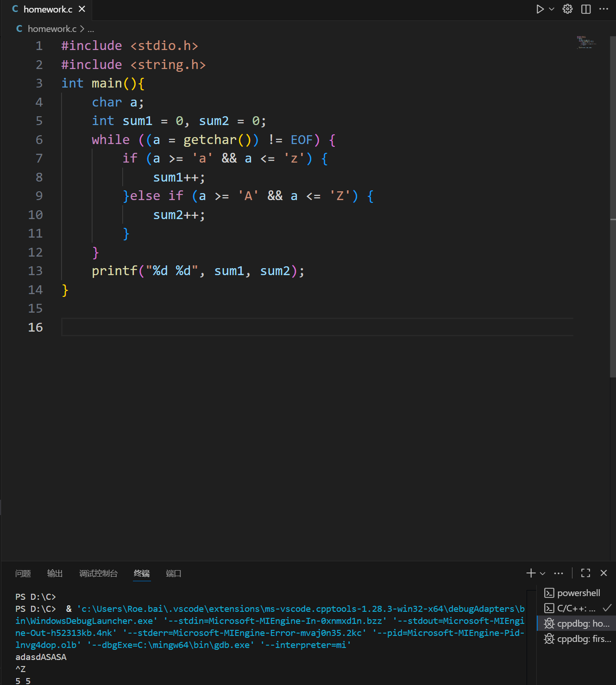Image resolution: width=616 pixels, height=685 pixels.
Task: Click the terminal output 'adasdASASA'
Action: tap(41, 657)
